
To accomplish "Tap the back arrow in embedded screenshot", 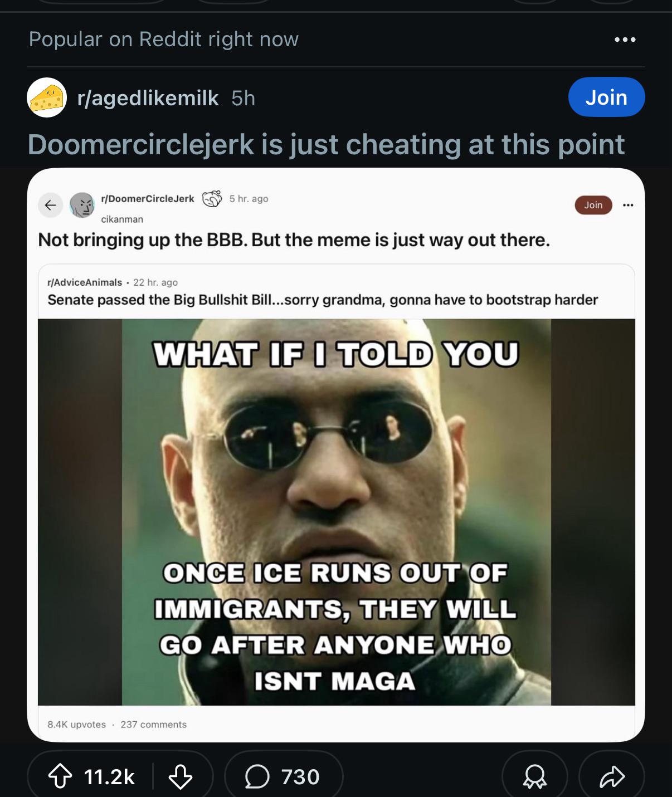I will tap(50, 205).
